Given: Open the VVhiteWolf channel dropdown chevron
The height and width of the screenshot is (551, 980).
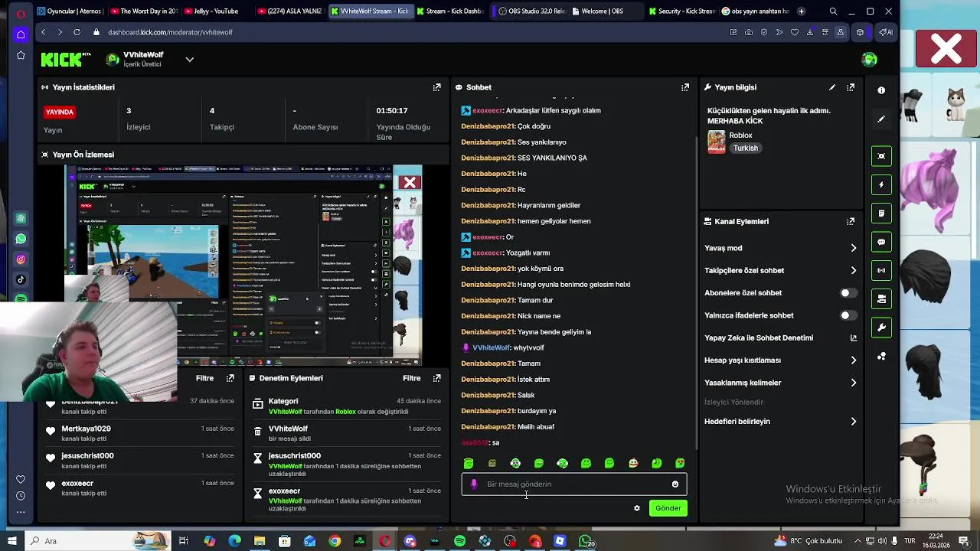Looking at the screenshot, I should coord(189,60).
